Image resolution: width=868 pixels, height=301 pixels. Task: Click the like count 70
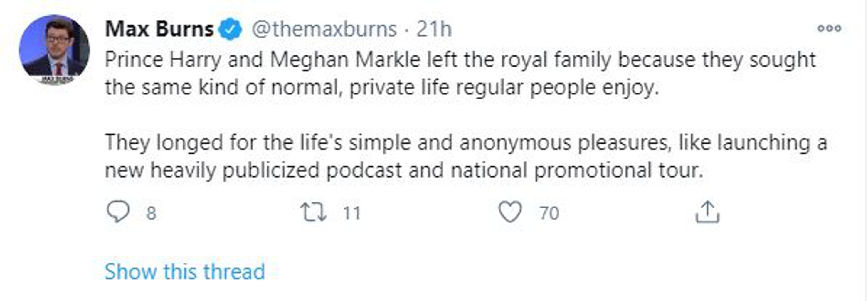(x=549, y=213)
